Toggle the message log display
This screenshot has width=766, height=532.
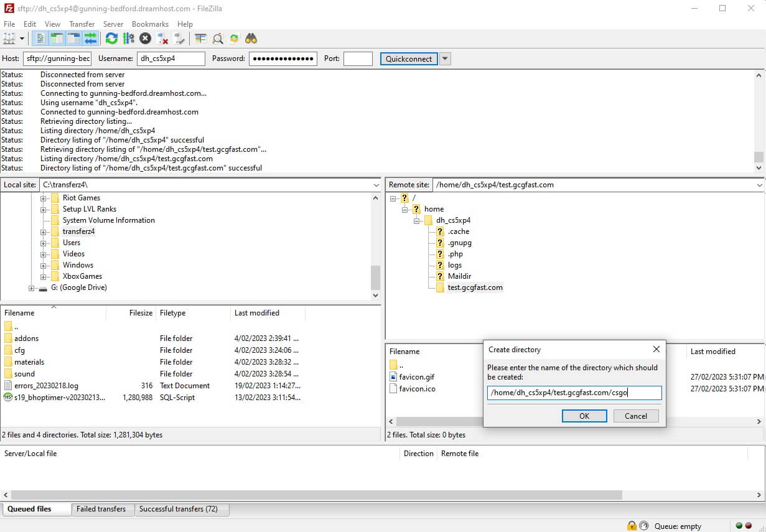pyautogui.click(x=40, y=39)
